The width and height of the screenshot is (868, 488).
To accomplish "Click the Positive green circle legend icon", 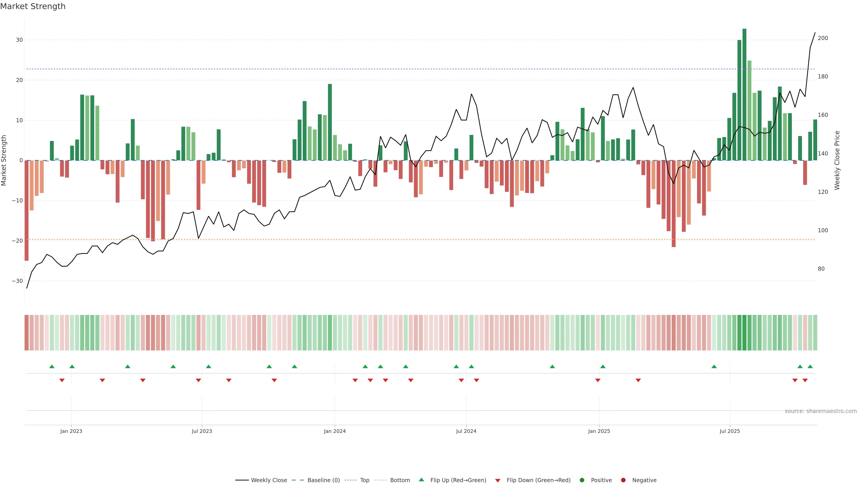I will click(x=582, y=480).
